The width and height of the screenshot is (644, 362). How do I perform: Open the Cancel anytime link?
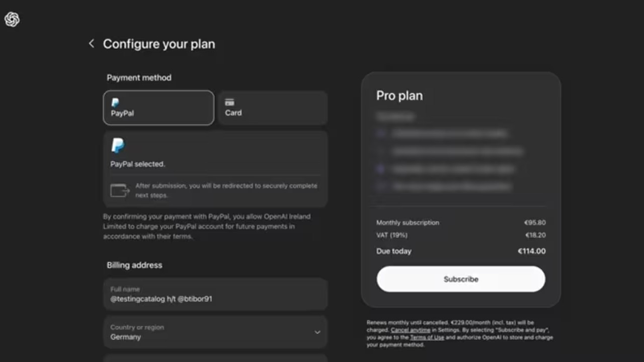411,330
